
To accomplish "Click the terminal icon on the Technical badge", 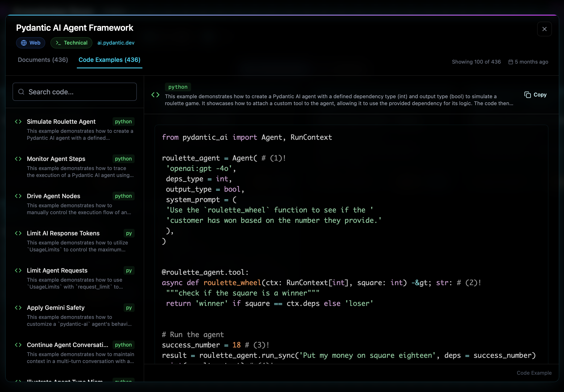I will click(58, 43).
